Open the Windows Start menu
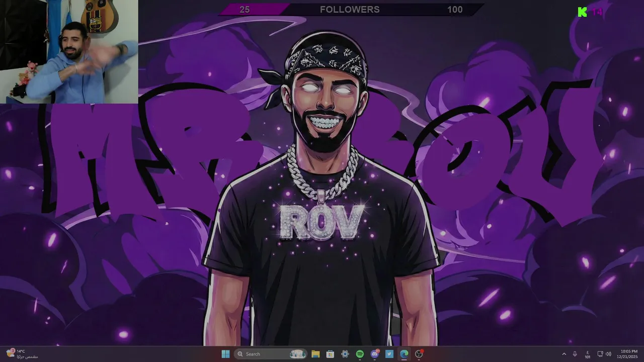Screen dimensions: 644x362 point(225,354)
